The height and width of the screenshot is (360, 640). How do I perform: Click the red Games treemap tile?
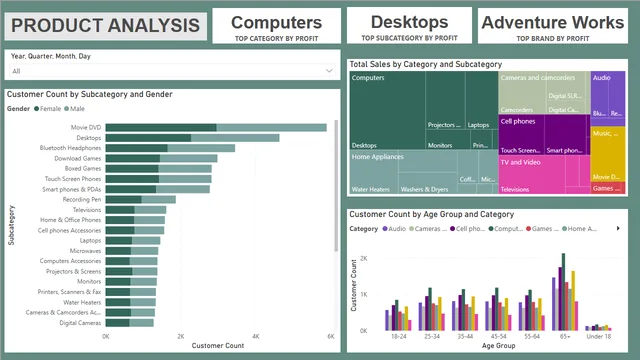click(608, 188)
